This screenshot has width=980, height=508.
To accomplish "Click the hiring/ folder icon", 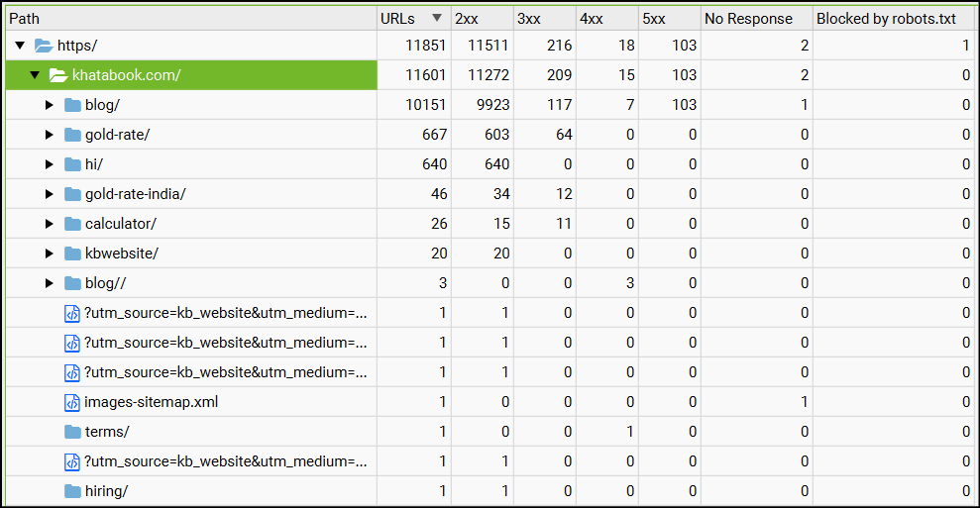I will pyautogui.click(x=72, y=491).
